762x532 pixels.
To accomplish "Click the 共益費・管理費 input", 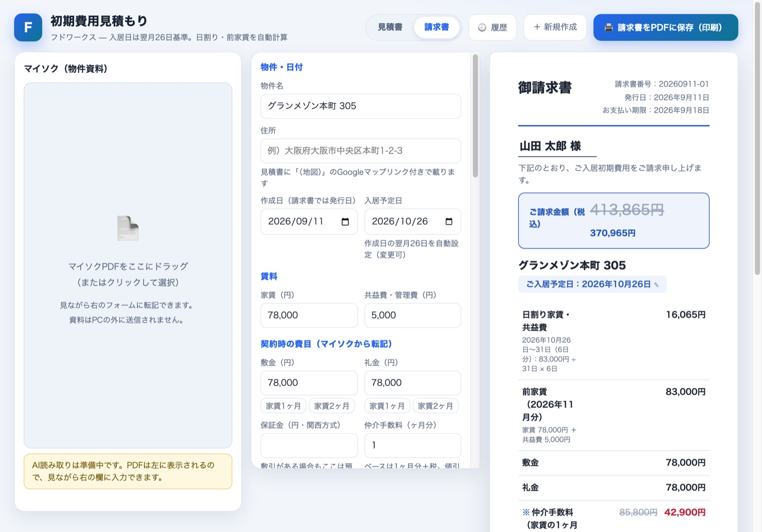I will [412, 315].
